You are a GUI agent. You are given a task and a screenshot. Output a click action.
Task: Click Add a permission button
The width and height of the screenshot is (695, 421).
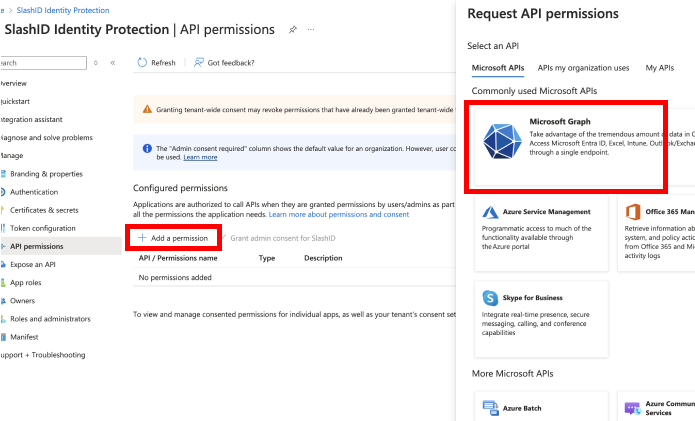(x=173, y=238)
